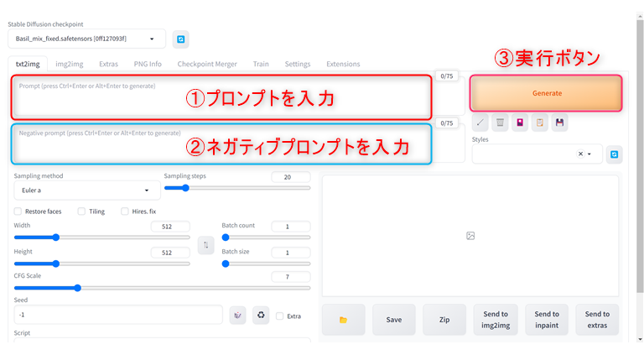Click the Send to inpaint button
Viewport: 644px width, 355px height.
coord(547,320)
